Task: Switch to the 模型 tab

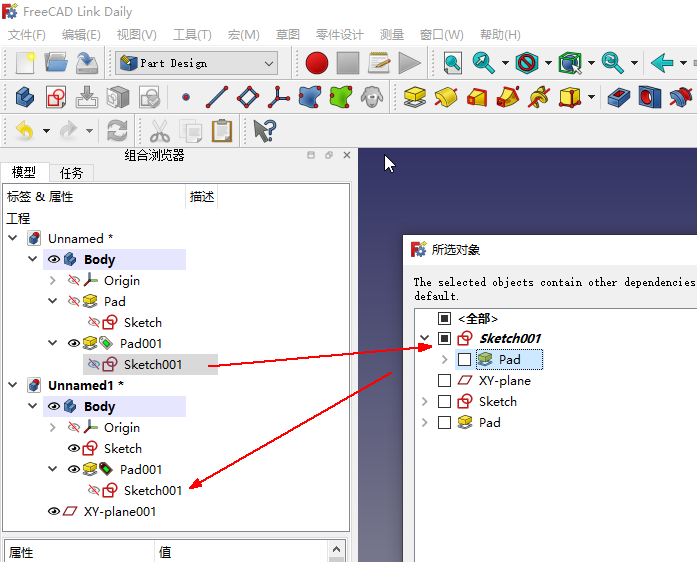Action: (24, 172)
